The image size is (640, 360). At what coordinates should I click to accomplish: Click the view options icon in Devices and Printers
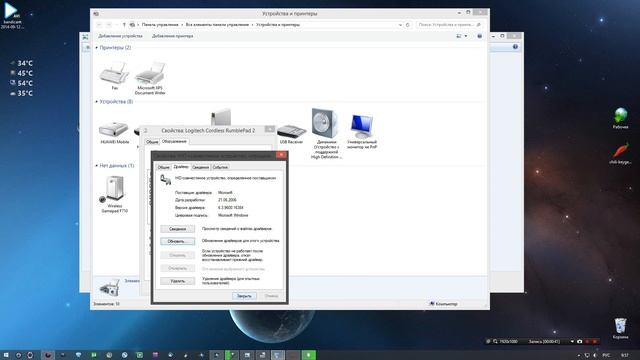tap(459, 36)
